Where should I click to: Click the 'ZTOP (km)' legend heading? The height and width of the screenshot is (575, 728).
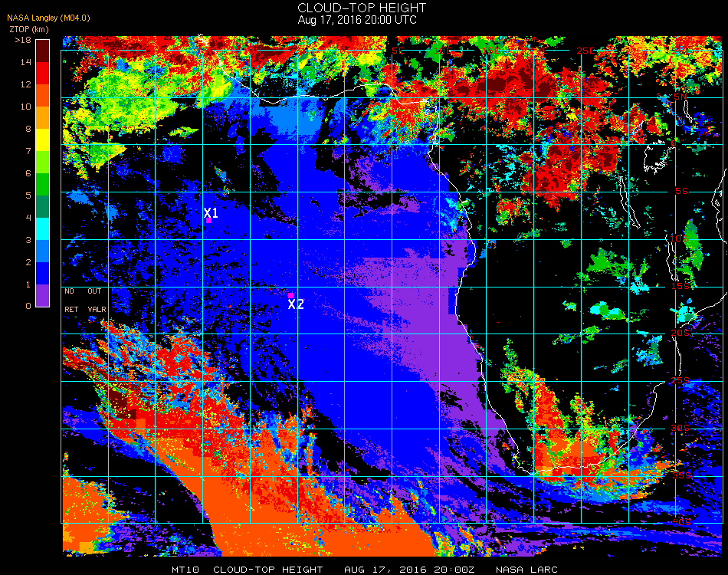point(29,29)
